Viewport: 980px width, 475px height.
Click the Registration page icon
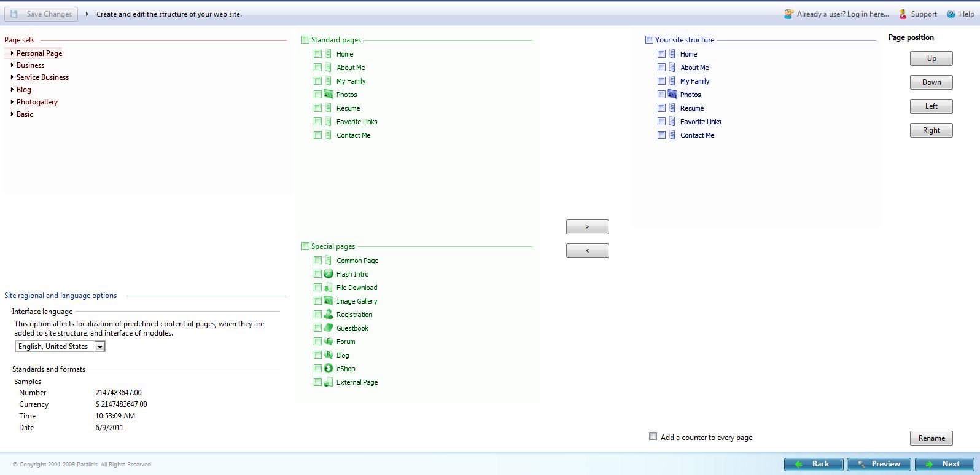click(329, 315)
